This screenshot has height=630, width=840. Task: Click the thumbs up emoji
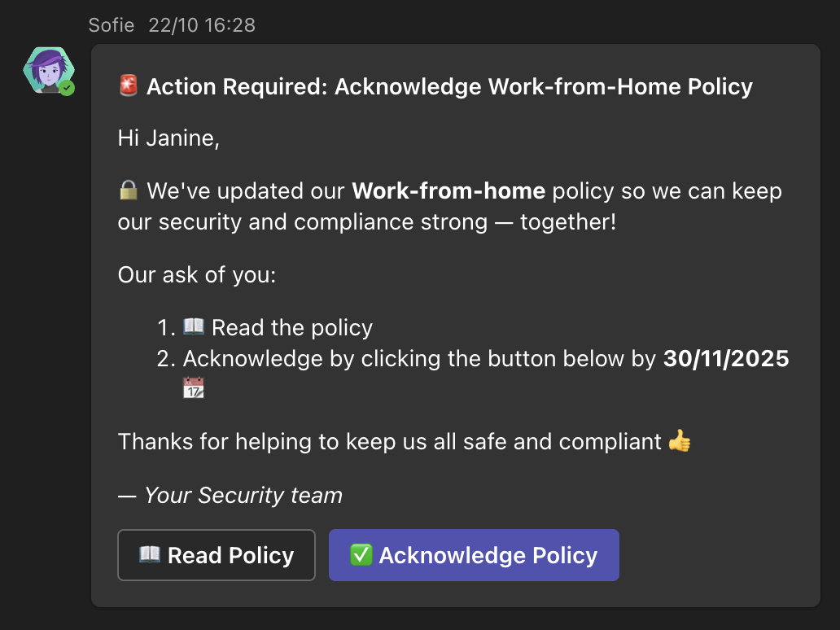[x=680, y=442]
